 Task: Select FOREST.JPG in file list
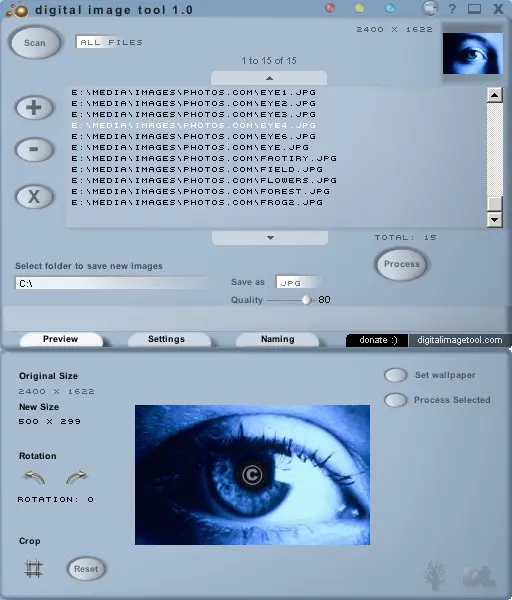[201, 191]
